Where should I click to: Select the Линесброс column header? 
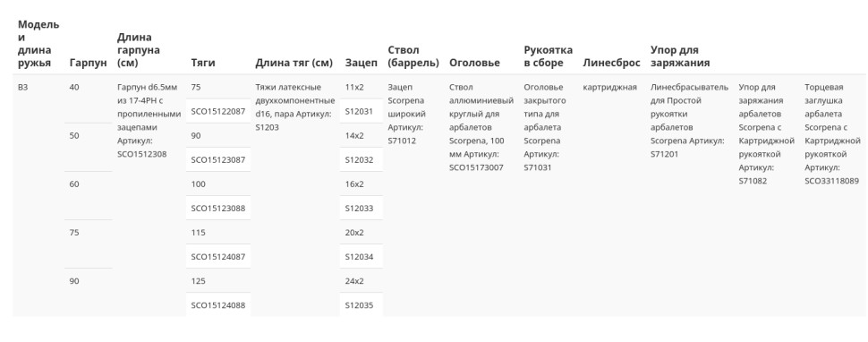click(x=611, y=63)
